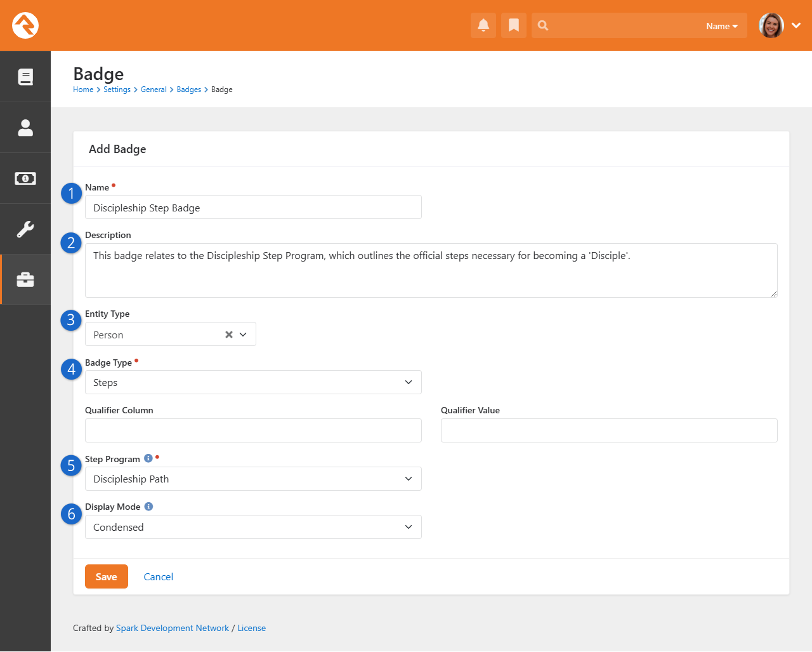The width and height of the screenshot is (812, 652).
Task: Open the search Name filter dropdown
Action: click(x=722, y=26)
